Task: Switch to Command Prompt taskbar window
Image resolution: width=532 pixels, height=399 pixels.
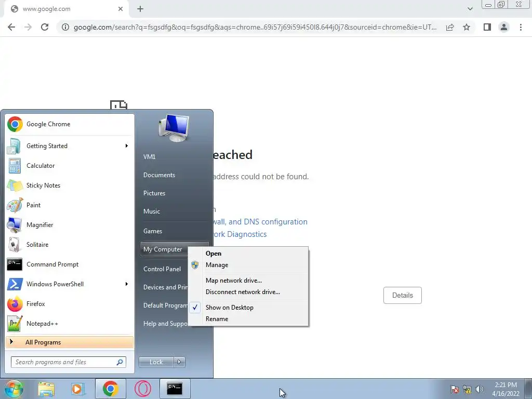Action: 175,389
